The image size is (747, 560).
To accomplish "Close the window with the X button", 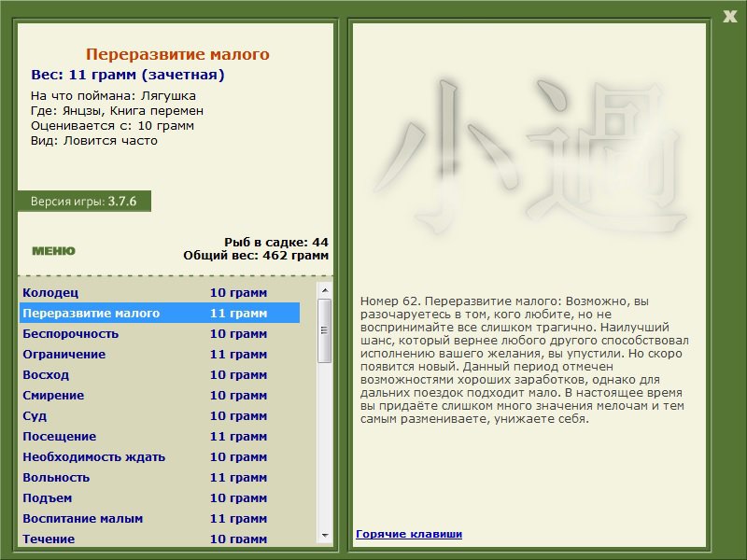I will click(730, 17).
